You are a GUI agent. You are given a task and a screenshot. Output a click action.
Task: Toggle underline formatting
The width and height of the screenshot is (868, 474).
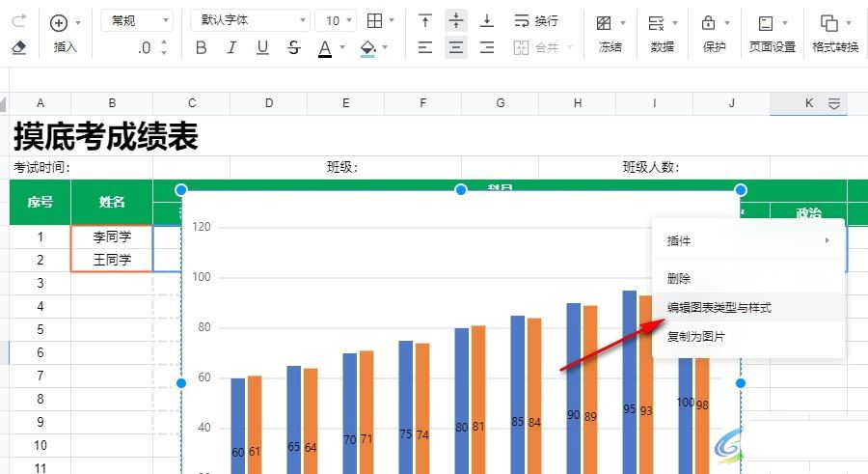click(x=262, y=47)
